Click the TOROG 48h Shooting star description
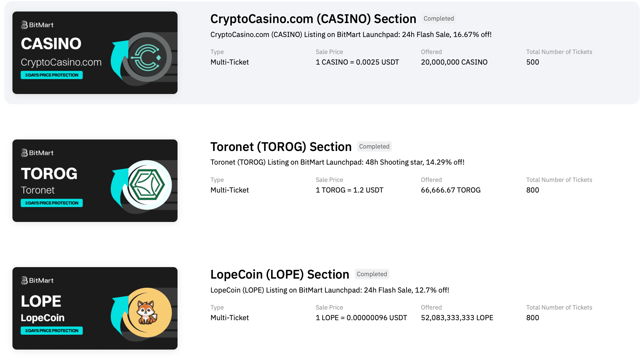 (x=337, y=162)
